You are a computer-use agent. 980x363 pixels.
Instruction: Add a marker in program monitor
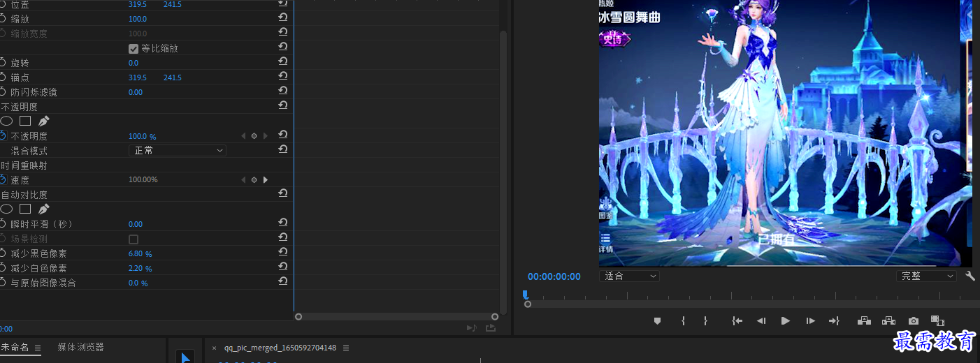point(657,321)
